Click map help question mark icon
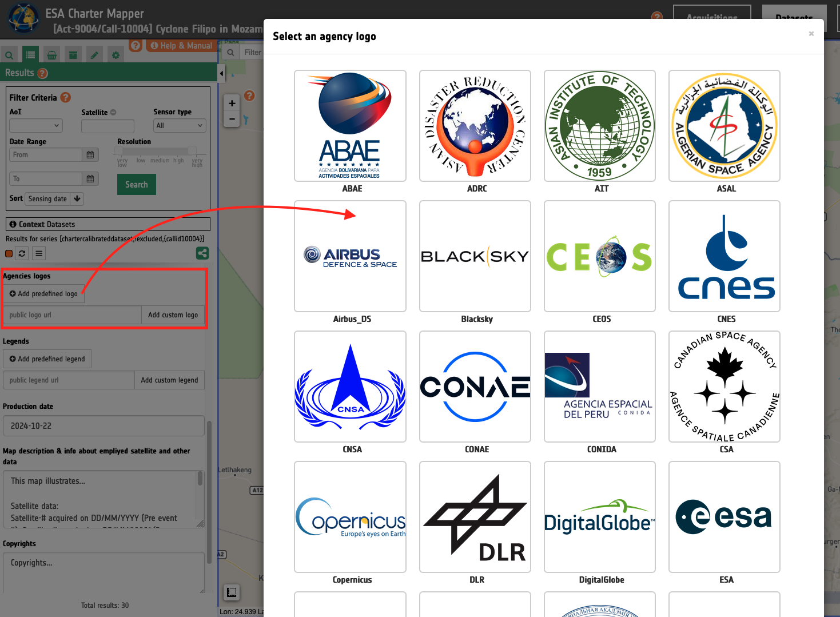The width and height of the screenshot is (840, 617). [249, 95]
